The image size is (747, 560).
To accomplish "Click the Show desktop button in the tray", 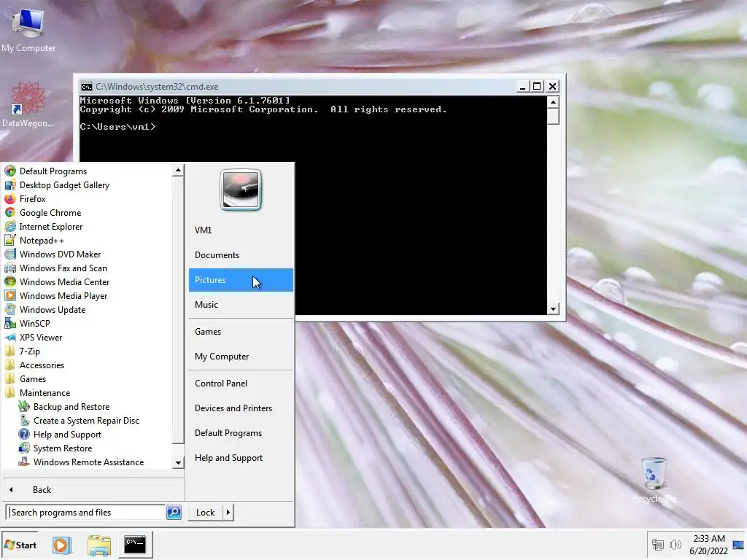I will coord(739,545).
